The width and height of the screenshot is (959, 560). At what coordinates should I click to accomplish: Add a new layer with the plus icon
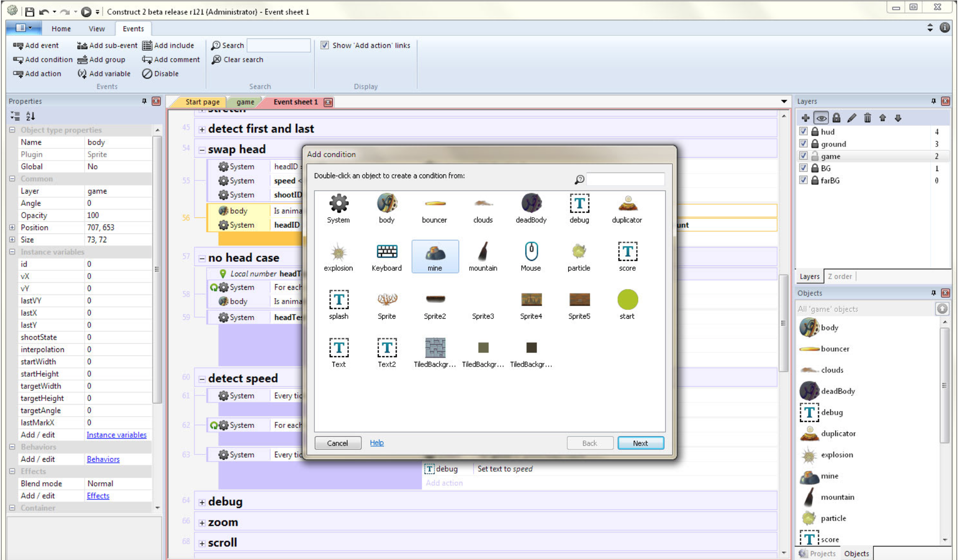[806, 118]
